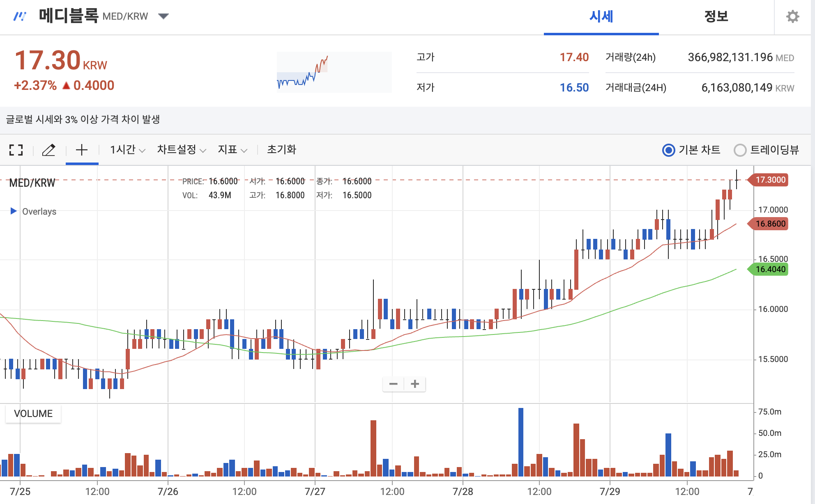Switch to the 시세 tab
815x504 pixels.
tap(601, 16)
